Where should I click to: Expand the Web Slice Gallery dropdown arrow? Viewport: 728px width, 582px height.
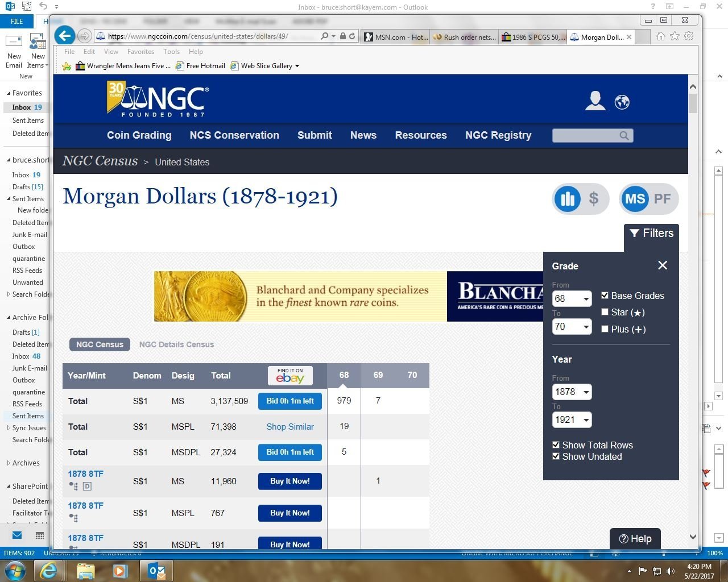[x=297, y=66]
